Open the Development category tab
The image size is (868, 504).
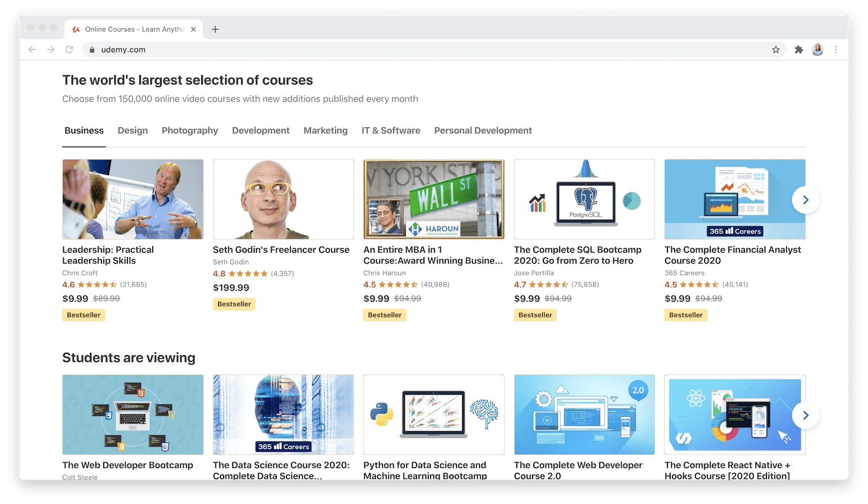click(x=260, y=130)
